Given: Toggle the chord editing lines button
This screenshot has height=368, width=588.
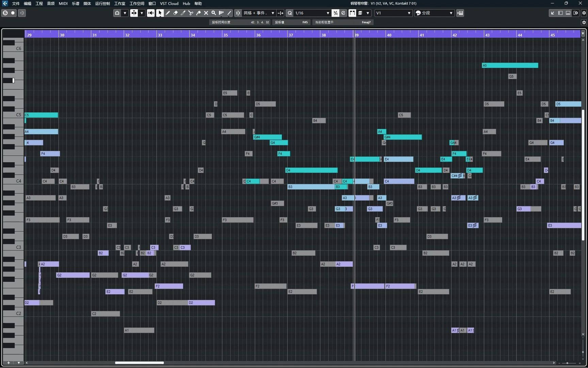Looking at the screenshot, I should 360,13.
